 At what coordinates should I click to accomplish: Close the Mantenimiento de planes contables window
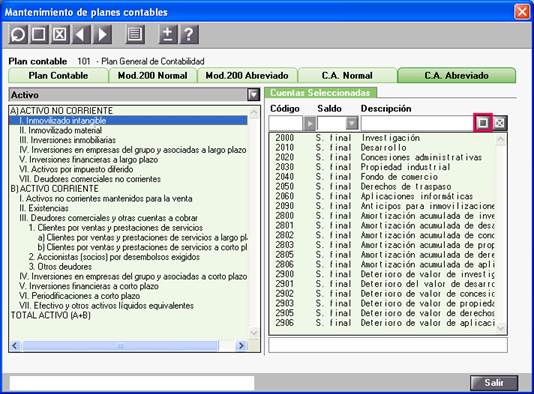(x=521, y=12)
